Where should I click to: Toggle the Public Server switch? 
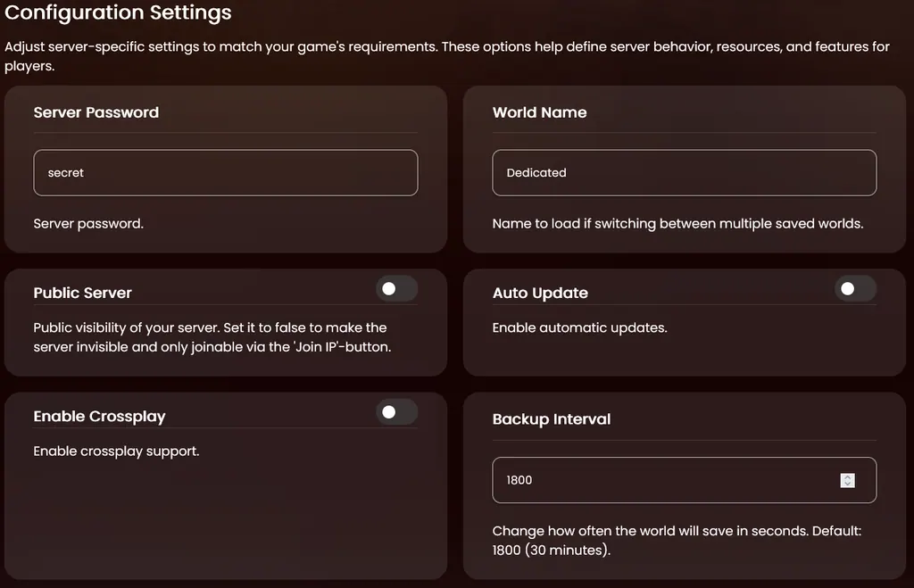396,288
